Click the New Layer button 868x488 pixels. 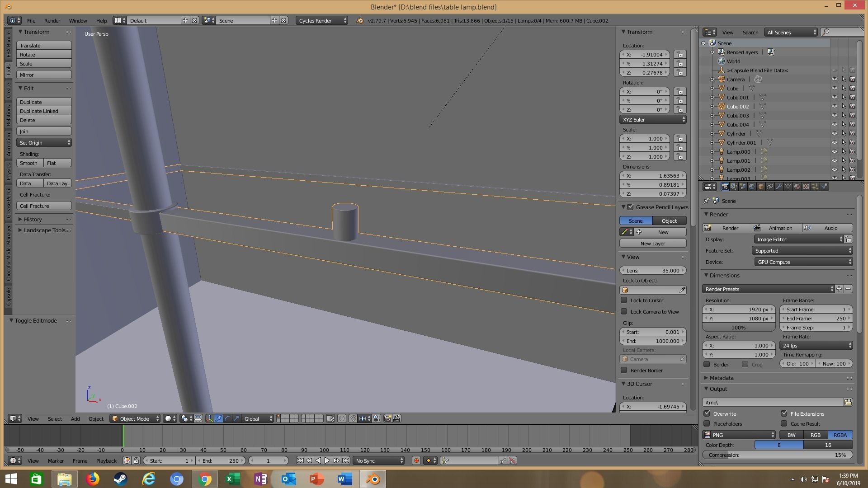click(653, 244)
